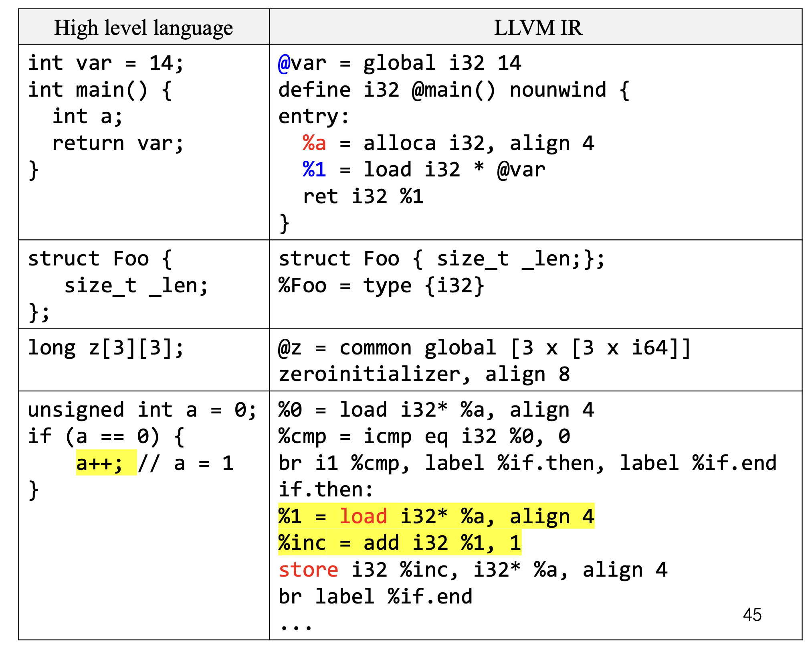Click 'int var = 14;' code line
The image size is (812, 648).
[x=106, y=64]
